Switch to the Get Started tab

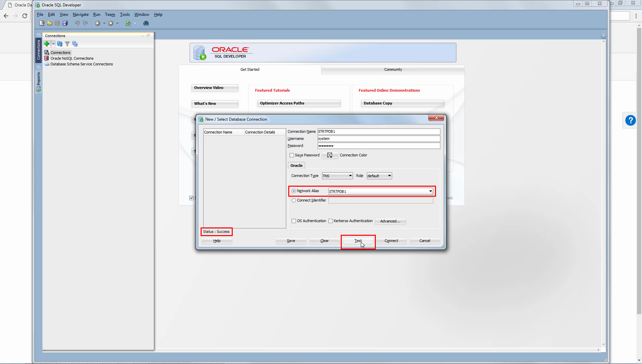[x=250, y=69]
